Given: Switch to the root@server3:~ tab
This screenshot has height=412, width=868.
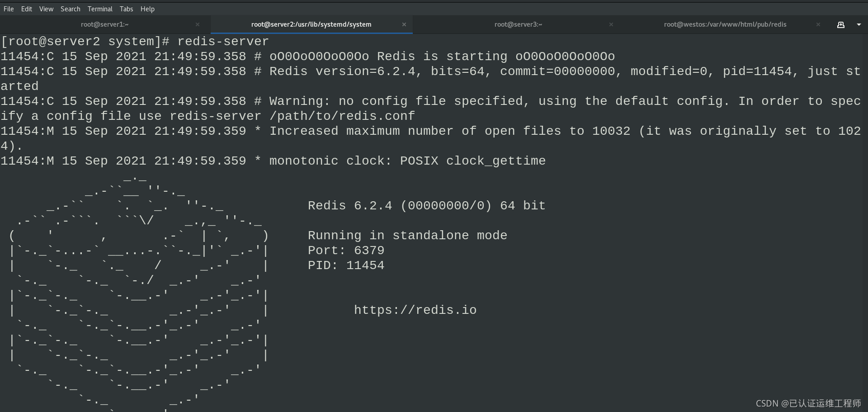Looking at the screenshot, I should 518,24.
